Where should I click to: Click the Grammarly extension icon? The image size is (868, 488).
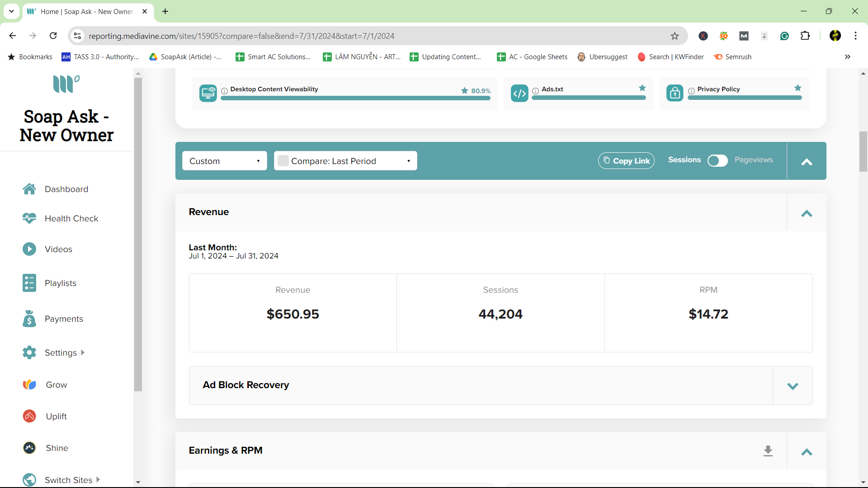click(784, 36)
